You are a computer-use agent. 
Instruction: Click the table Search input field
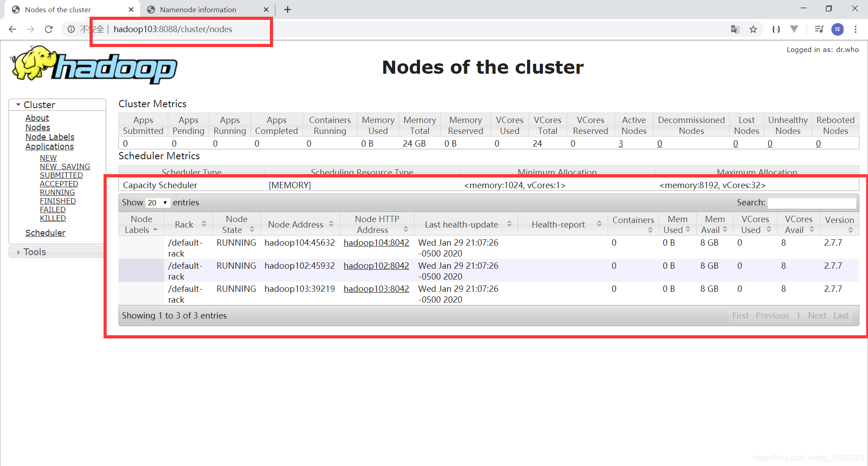click(x=811, y=203)
